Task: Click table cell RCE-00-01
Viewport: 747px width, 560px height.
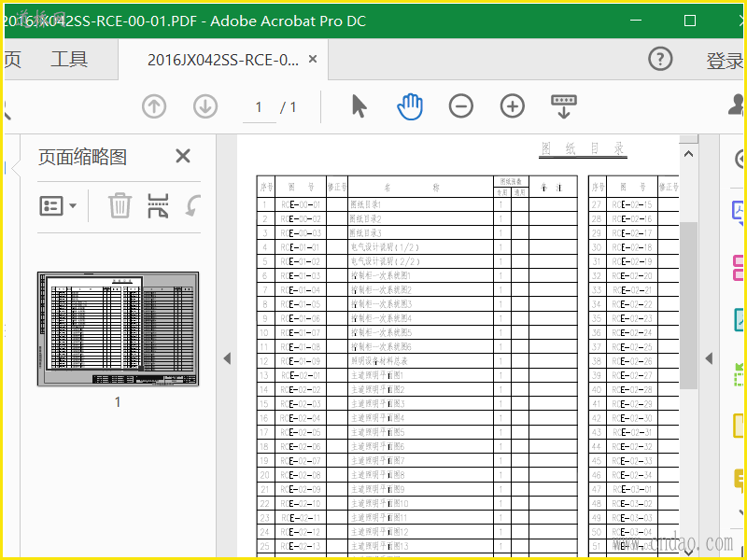Action: pos(301,204)
